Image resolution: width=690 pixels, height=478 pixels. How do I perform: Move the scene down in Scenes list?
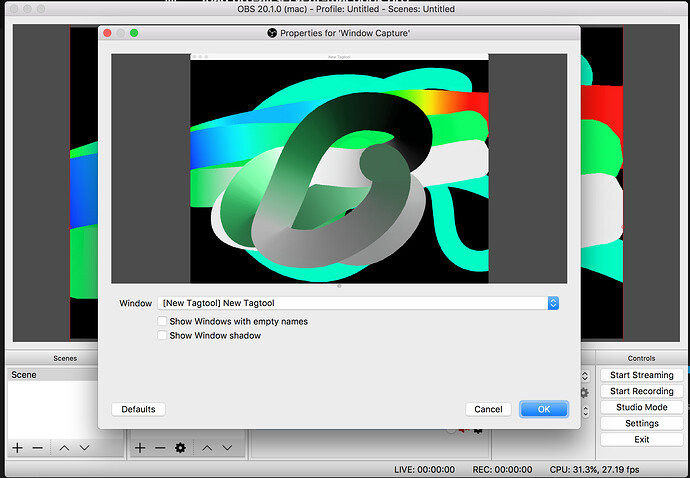point(85,448)
